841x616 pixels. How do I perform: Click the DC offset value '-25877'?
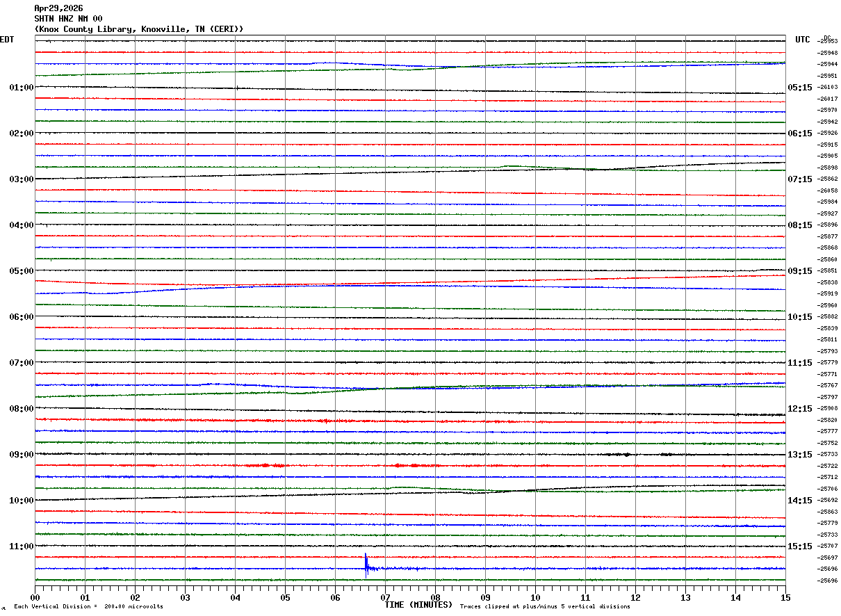[x=828, y=236]
